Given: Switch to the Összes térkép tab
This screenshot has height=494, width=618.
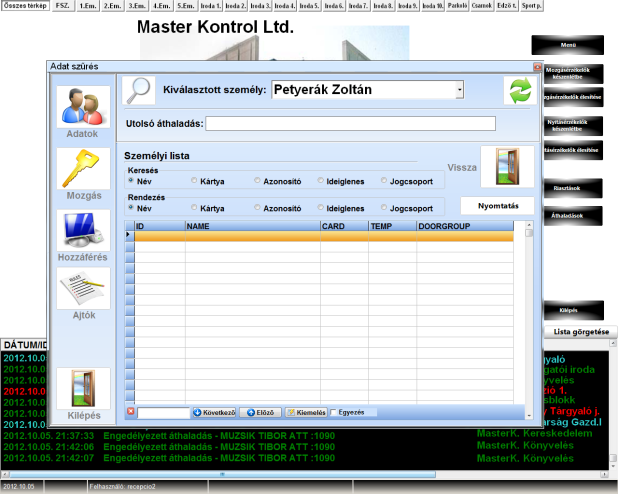Looking at the screenshot, I should (x=25, y=6).
